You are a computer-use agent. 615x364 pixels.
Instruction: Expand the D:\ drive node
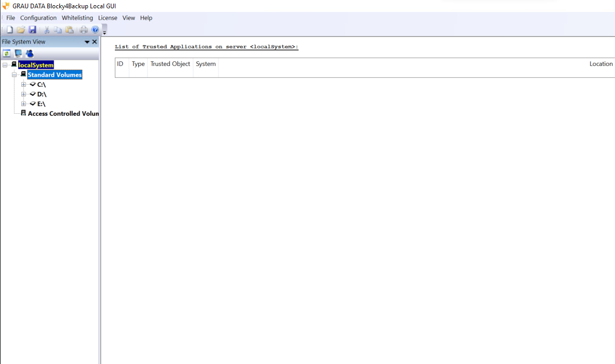(23, 94)
